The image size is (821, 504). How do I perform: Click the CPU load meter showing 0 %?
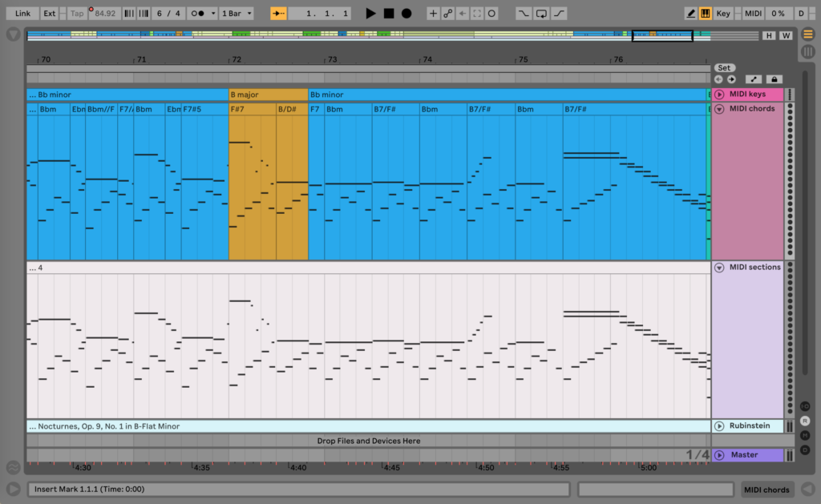778,13
